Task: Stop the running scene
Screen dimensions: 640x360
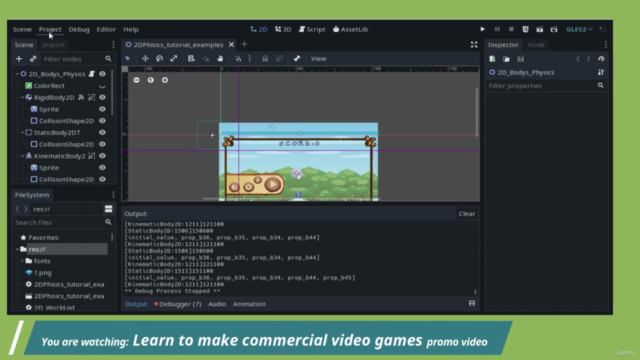Action: click(511, 29)
